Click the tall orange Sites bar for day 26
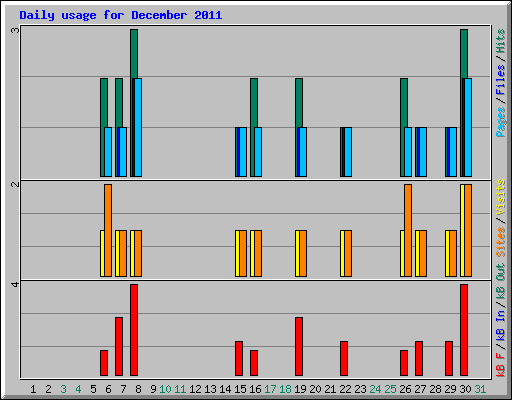 (408, 230)
